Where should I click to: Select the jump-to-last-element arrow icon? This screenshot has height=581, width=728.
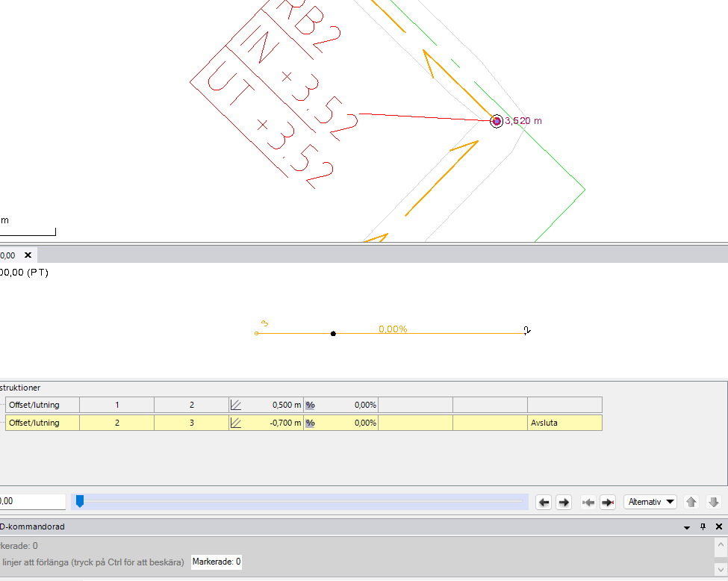coord(608,502)
